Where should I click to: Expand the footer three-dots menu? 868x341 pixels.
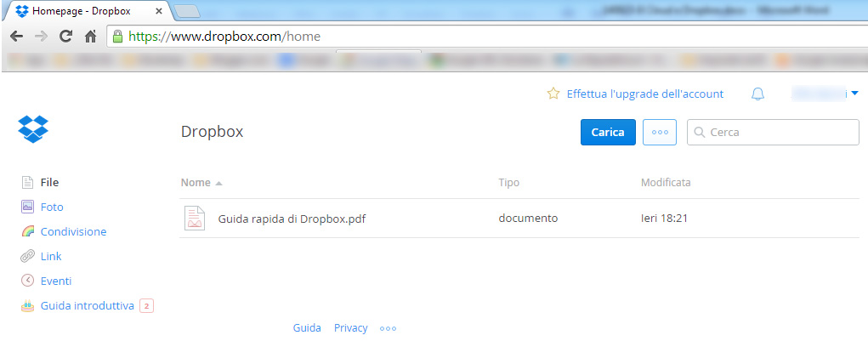(388, 329)
